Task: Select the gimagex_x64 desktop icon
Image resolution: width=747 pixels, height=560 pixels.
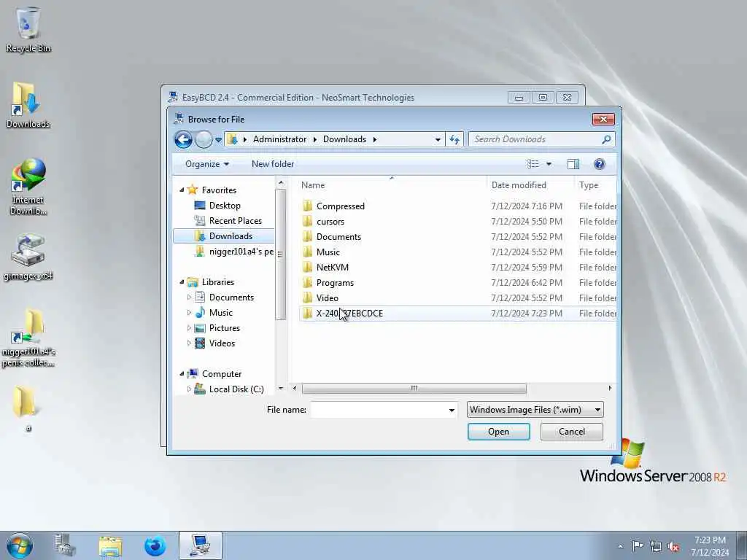Action: coord(28,257)
